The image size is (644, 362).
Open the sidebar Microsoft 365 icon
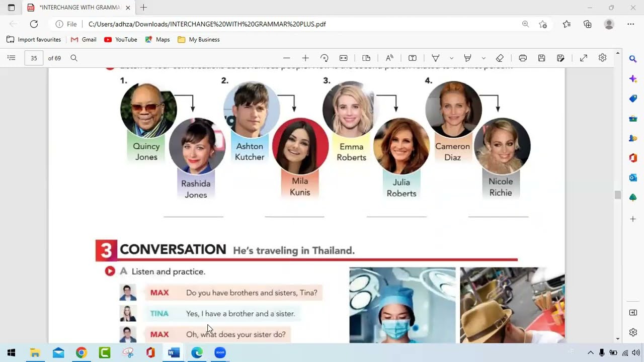coord(633,158)
